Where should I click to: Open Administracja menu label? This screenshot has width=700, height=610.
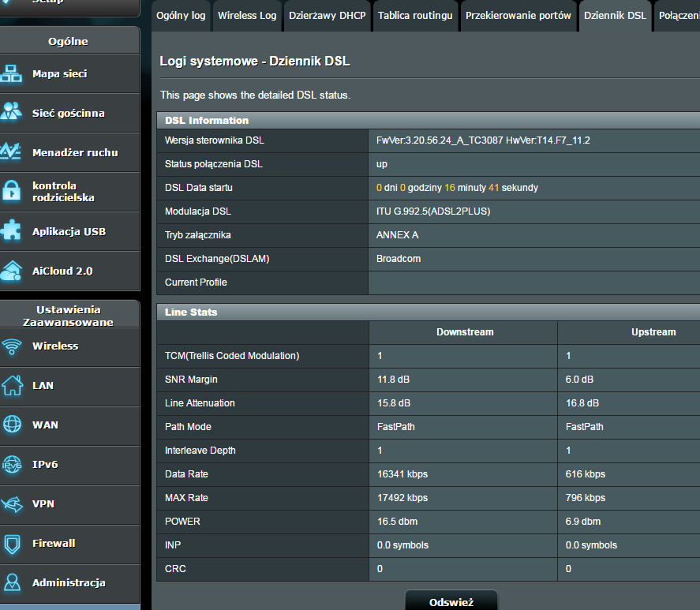[x=69, y=582]
